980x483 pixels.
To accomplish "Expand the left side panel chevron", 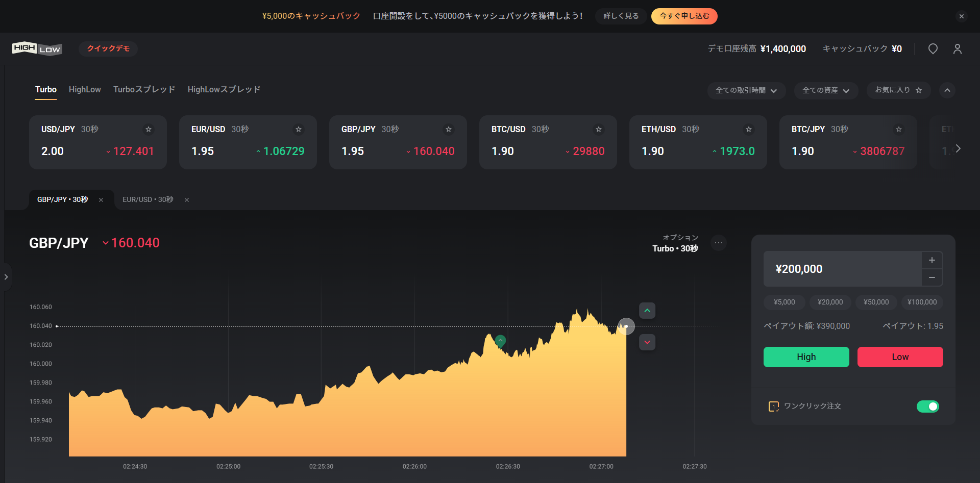I will (x=6, y=277).
